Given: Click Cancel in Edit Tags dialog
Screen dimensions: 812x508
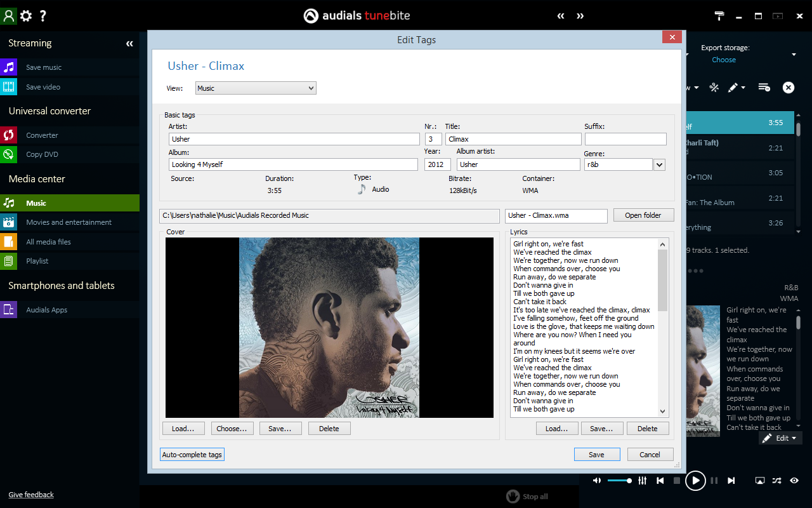Looking at the screenshot, I should pos(650,455).
